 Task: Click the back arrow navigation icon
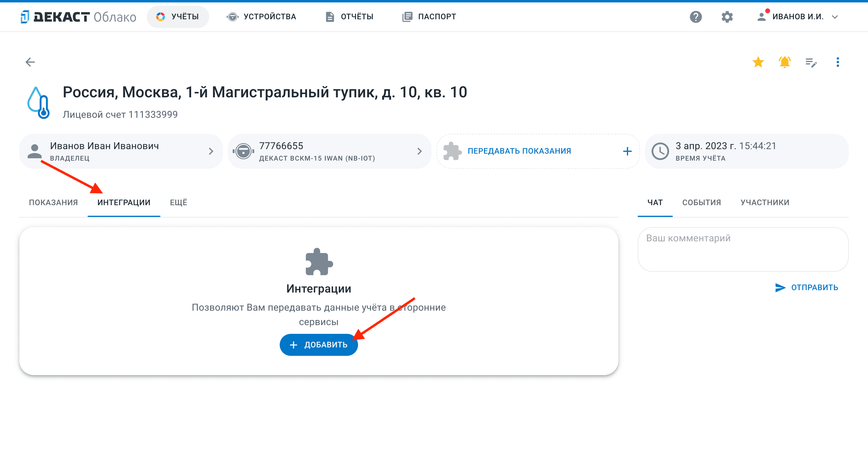click(30, 62)
